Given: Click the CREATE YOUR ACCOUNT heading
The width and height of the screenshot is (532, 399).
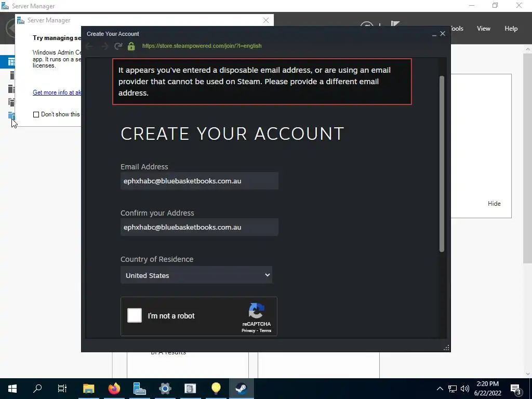Looking at the screenshot, I should (232, 134).
